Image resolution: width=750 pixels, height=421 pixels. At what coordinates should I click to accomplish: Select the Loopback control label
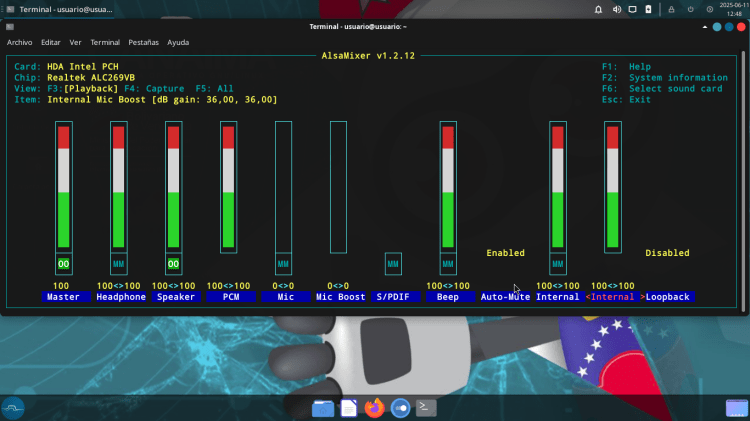[668, 297]
